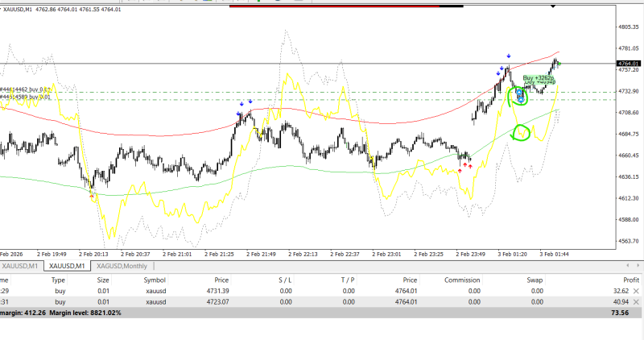
Task: Close the buy order opened at 4723.07
Action: point(636,302)
